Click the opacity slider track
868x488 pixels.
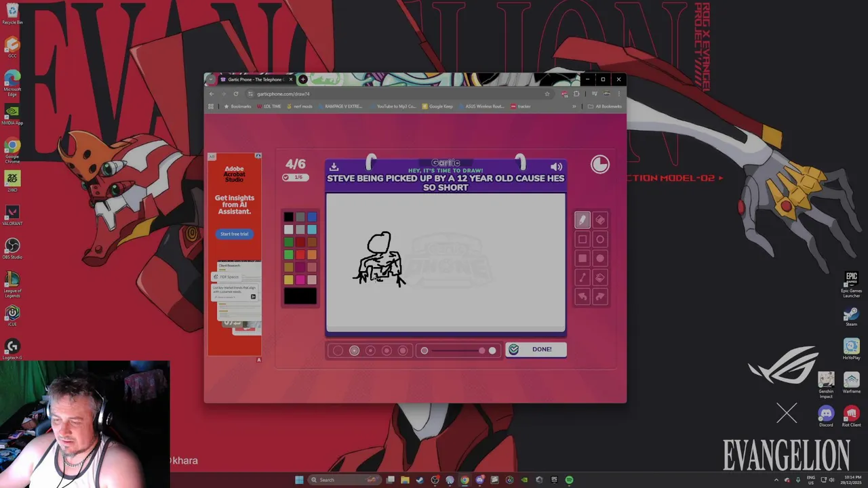tap(458, 350)
